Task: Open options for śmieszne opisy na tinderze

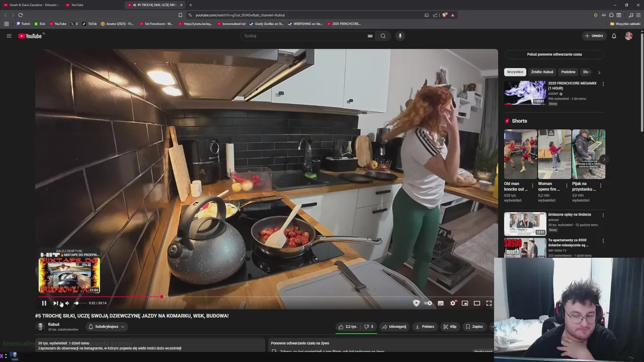Action: tap(603, 215)
